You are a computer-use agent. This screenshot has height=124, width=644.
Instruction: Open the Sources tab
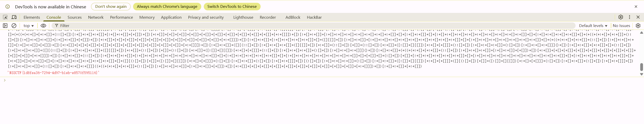[74, 17]
